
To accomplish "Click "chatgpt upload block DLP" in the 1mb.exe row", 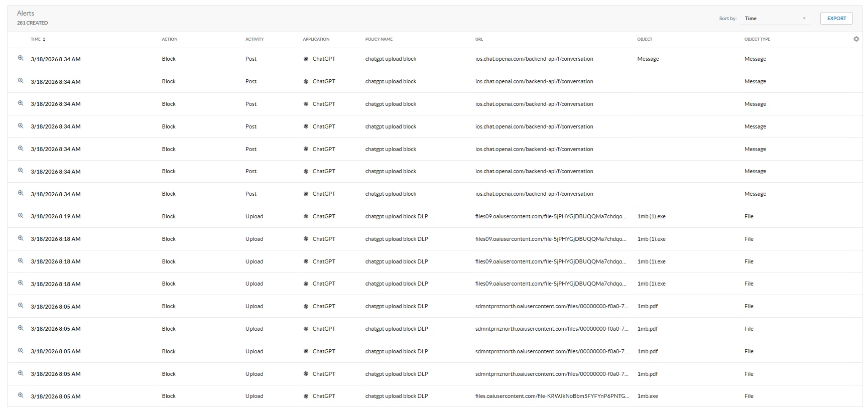I will [397, 396].
